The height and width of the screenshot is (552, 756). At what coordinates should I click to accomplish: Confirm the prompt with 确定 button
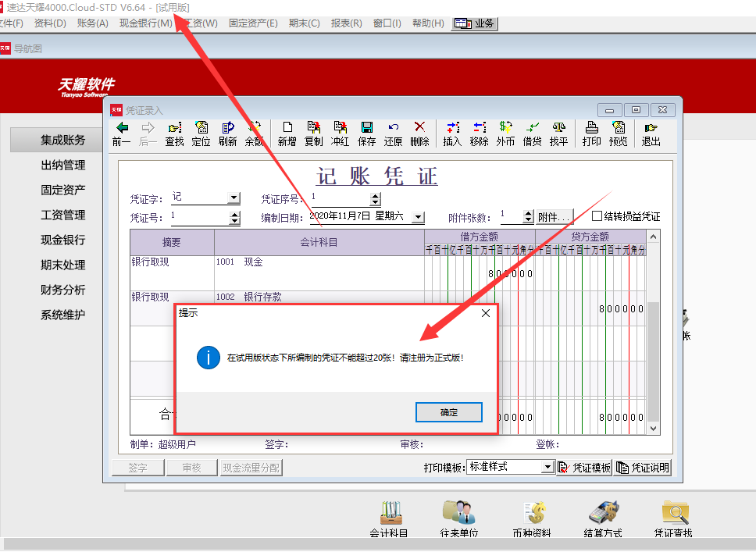pos(449,412)
